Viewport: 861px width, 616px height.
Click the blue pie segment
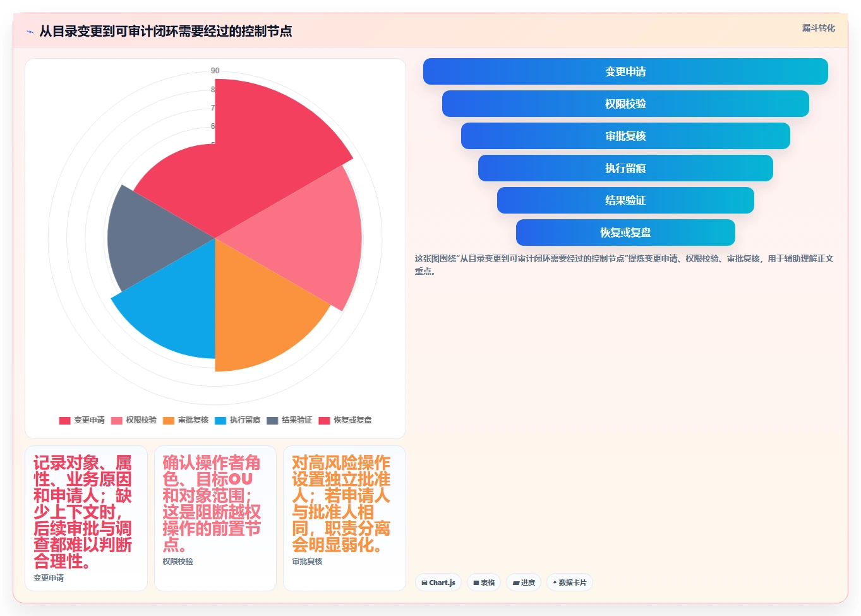[x=177, y=303]
